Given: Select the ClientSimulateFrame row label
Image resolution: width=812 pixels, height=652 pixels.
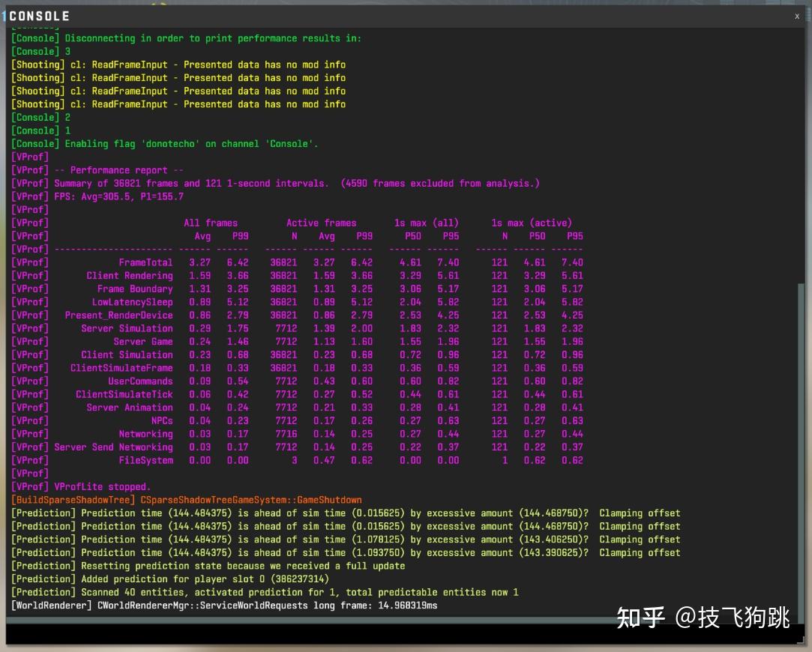Looking at the screenshot, I should tap(121, 368).
